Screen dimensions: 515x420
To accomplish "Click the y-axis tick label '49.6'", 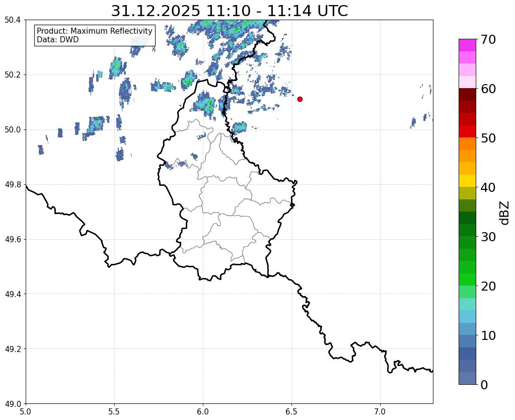I will point(13,240).
